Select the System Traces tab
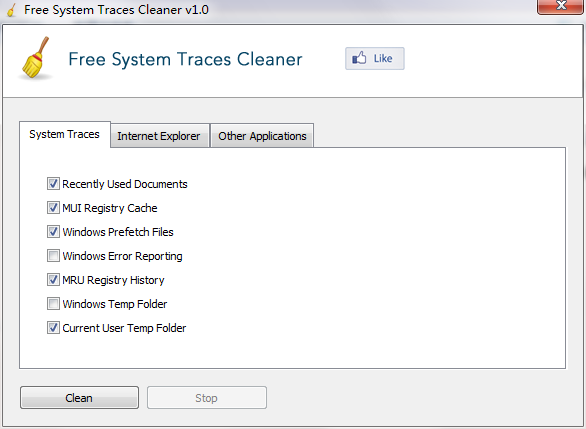Screen dimensions: 586x429 coord(65,134)
